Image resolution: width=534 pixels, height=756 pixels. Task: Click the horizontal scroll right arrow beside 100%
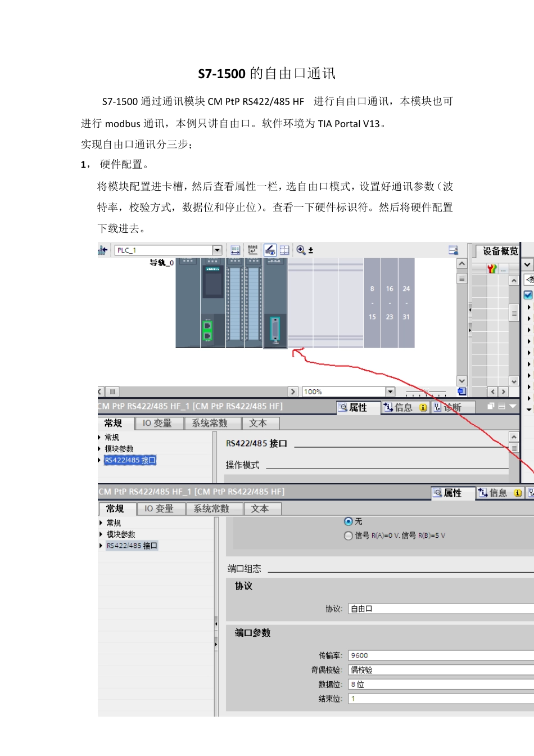click(x=293, y=391)
